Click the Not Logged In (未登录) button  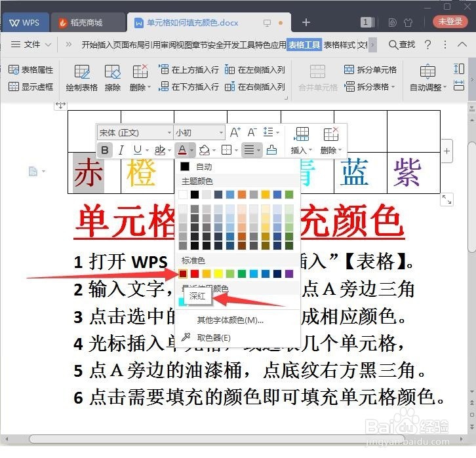450,22
